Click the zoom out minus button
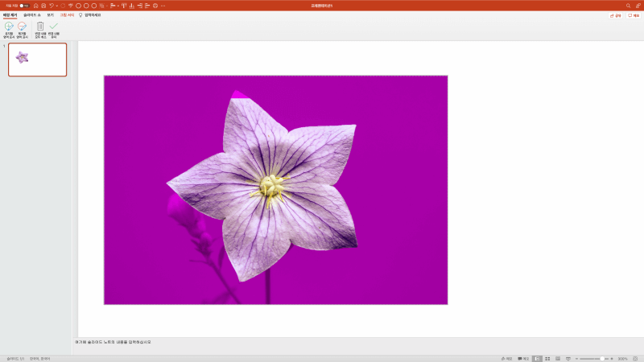The image size is (644, 362). [576, 359]
